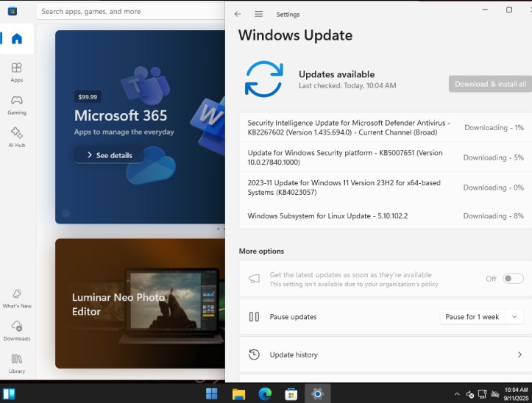Launch Microsoft Edge from taskbar
Viewport: 532px width, 403px height.
pyautogui.click(x=265, y=394)
